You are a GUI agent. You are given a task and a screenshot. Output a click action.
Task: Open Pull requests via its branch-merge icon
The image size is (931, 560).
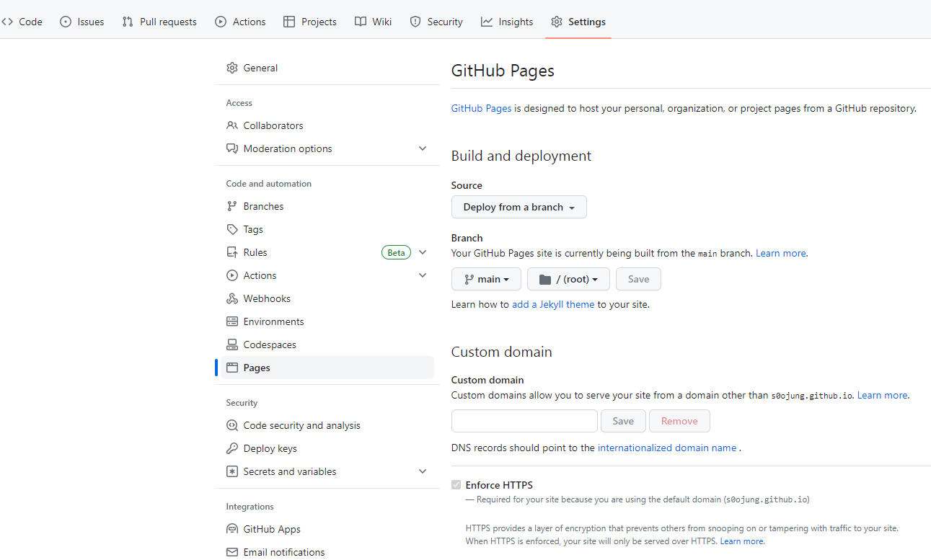[128, 22]
